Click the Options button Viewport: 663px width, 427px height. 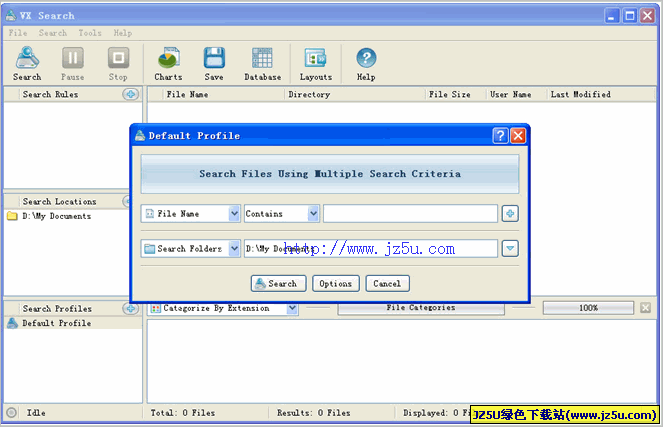click(x=336, y=283)
